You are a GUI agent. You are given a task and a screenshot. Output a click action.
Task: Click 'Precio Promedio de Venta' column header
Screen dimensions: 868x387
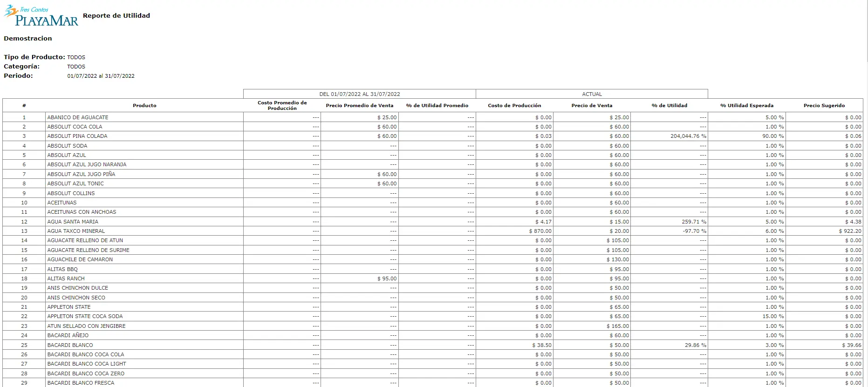(x=360, y=105)
